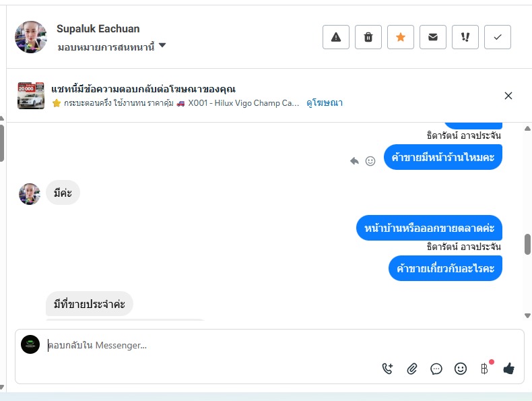Open the ดูโฆษณา ad link

coord(324,103)
